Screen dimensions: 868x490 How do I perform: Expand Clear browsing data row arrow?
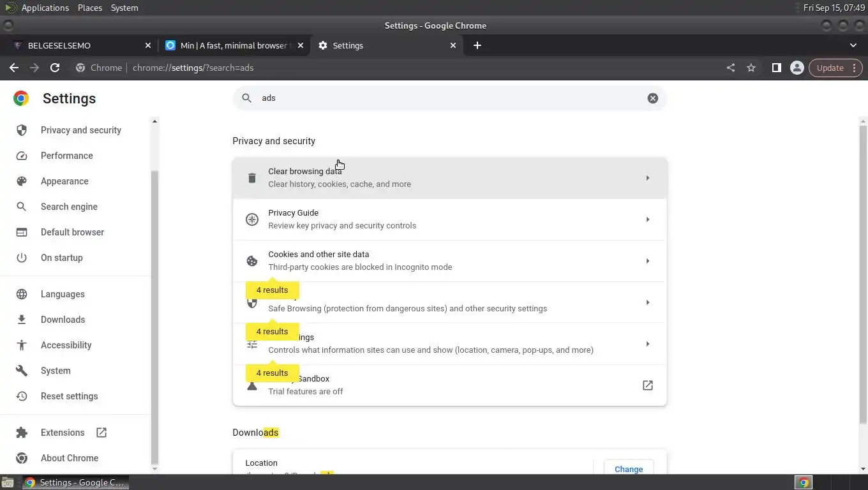[x=647, y=178]
